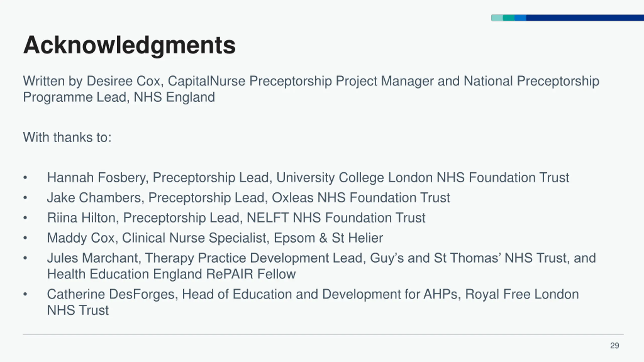Screen dimensions: 644x362
Task: Click the bullet point before Hannah Fosbery
Action: coord(25,178)
